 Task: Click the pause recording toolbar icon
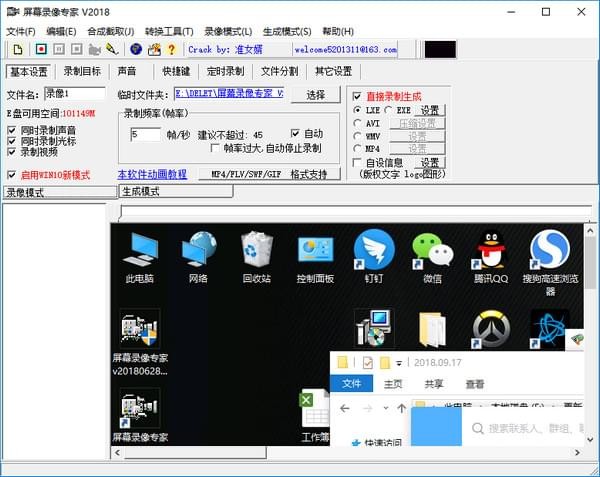point(59,49)
